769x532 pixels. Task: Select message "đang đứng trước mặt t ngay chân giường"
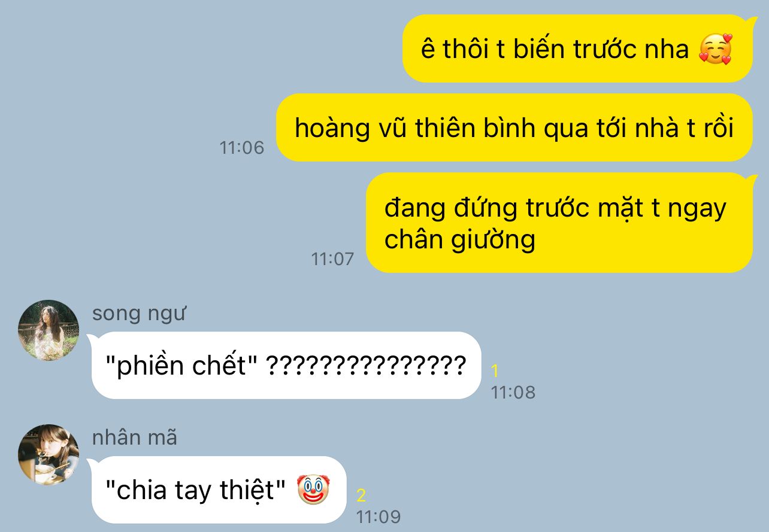559,223
